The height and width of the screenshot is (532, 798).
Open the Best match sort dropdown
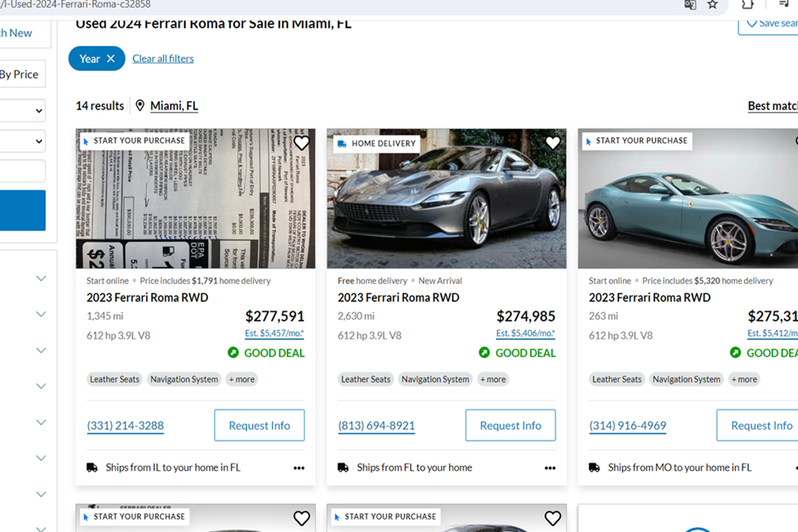pyautogui.click(x=772, y=106)
